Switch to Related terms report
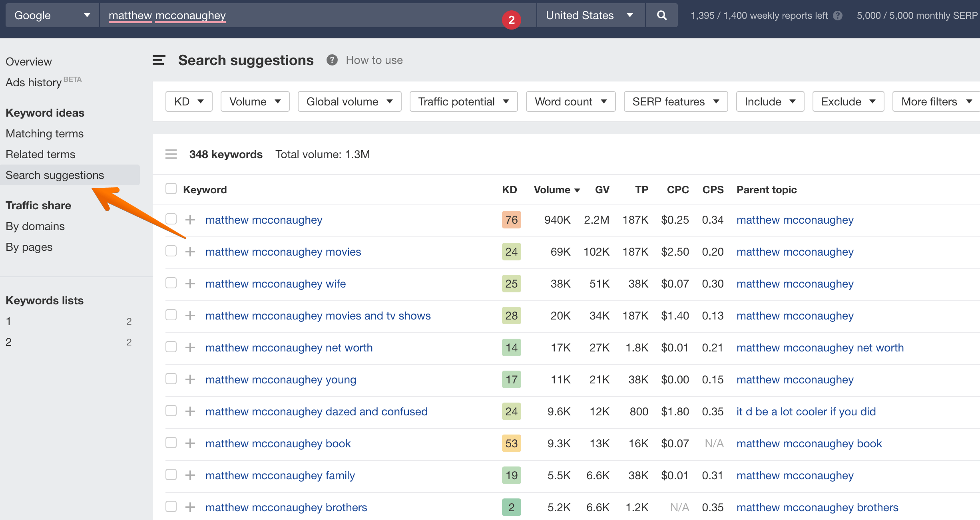 click(40, 154)
